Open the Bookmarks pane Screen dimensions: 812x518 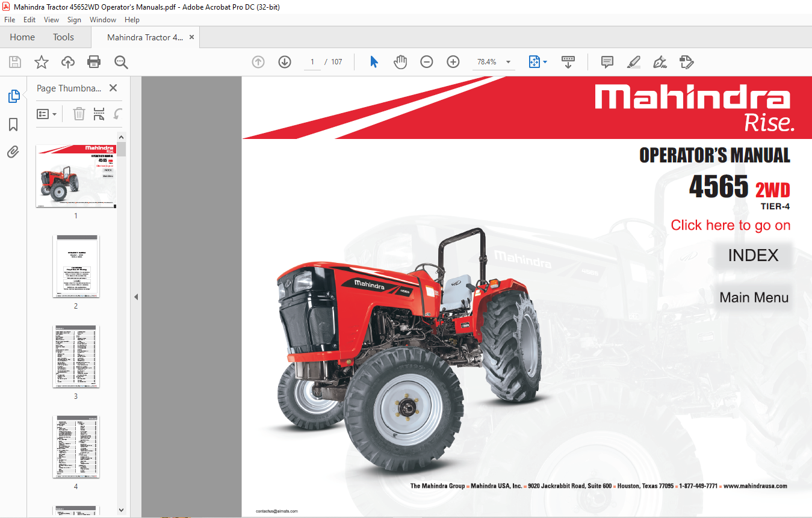[13, 125]
